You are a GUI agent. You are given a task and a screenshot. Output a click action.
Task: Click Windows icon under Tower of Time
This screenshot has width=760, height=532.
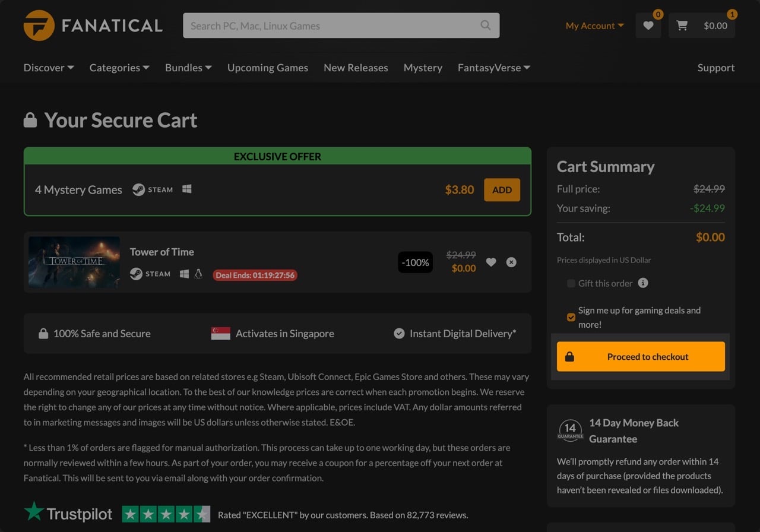(185, 274)
